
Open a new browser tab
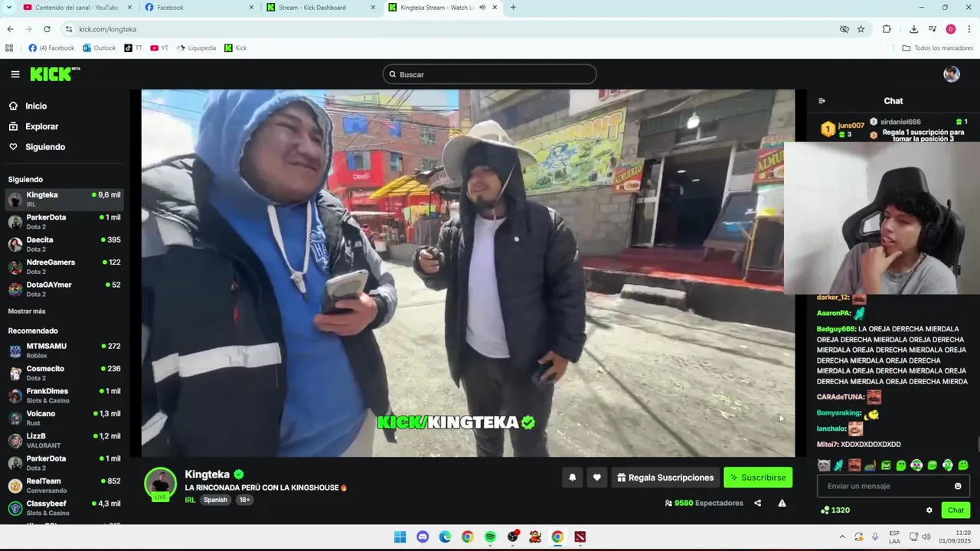tap(513, 8)
